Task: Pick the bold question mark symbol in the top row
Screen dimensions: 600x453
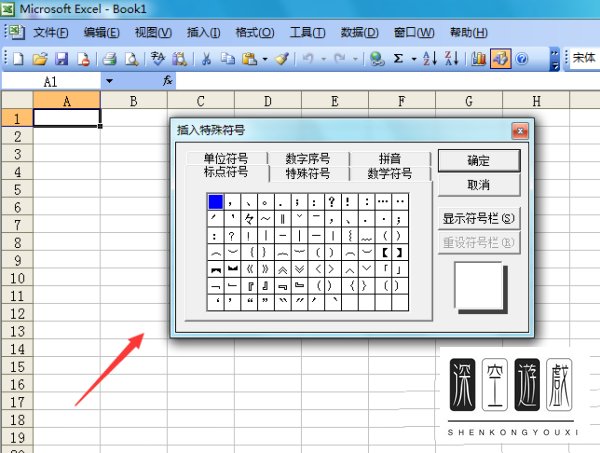Action: (x=332, y=202)
